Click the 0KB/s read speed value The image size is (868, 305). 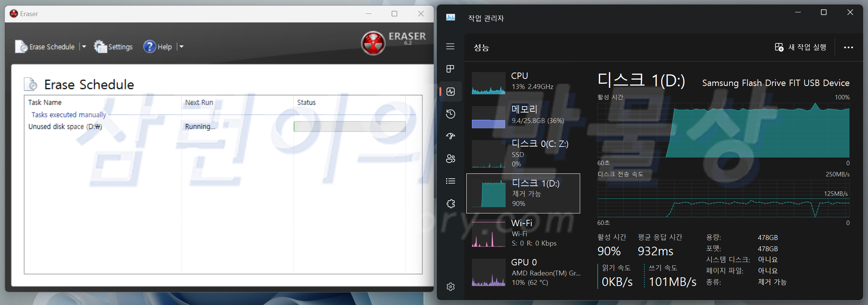[x=617, y=282]
